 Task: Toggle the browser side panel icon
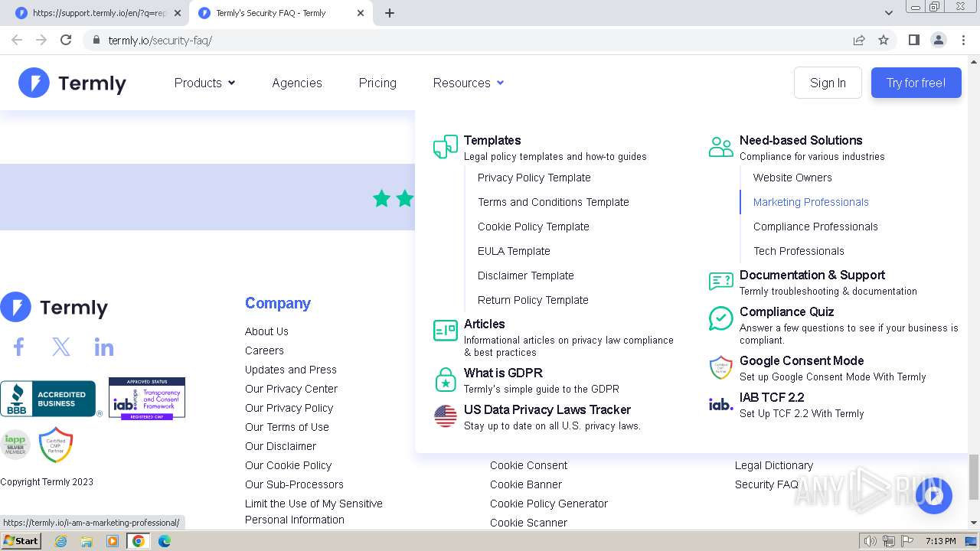914,40
